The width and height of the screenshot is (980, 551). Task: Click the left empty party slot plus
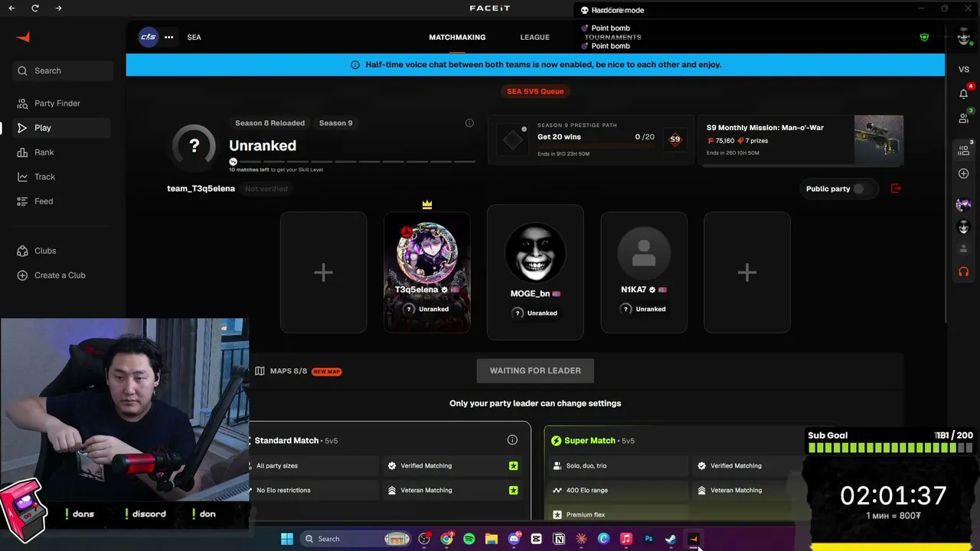[x=323, y=272]
